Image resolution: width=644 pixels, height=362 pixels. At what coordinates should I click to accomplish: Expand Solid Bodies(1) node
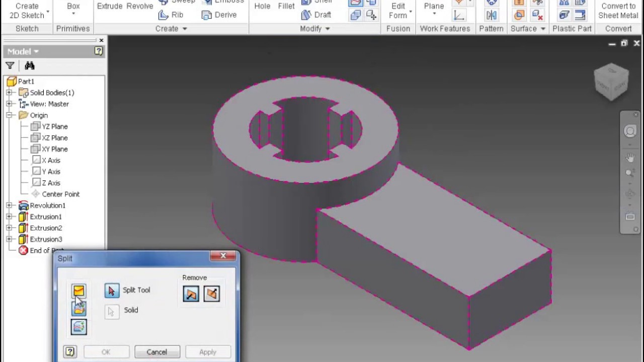9,93
